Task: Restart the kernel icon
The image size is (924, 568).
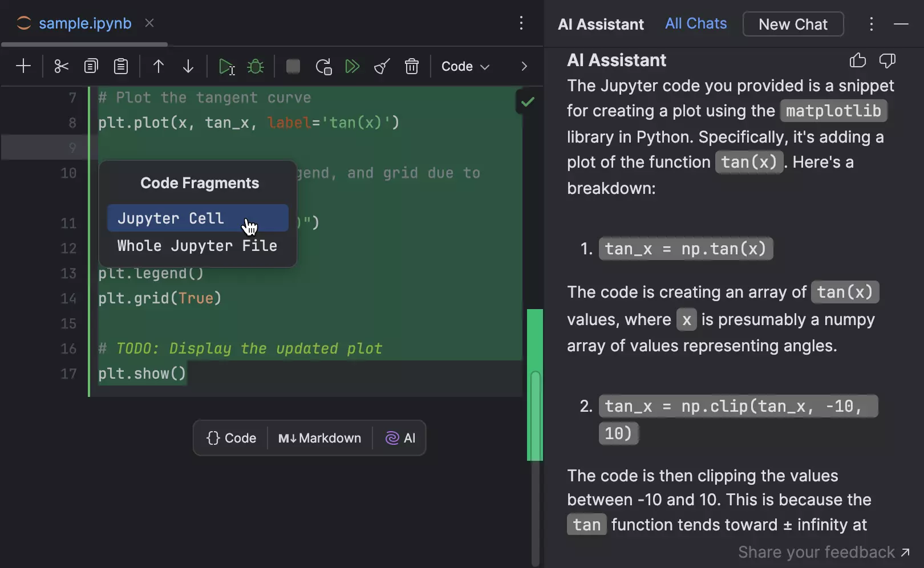Action: click(323, 66)
